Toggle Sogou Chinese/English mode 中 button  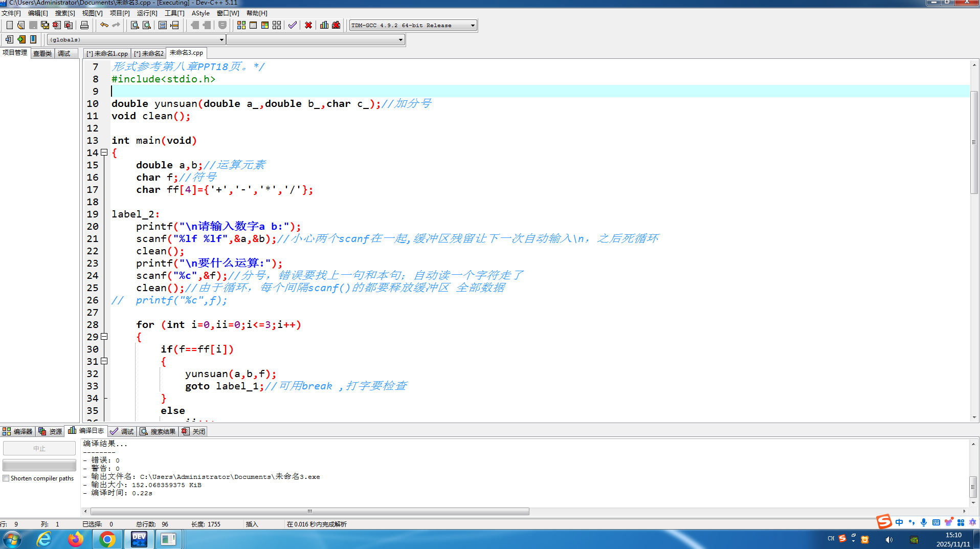click(899, 522)
